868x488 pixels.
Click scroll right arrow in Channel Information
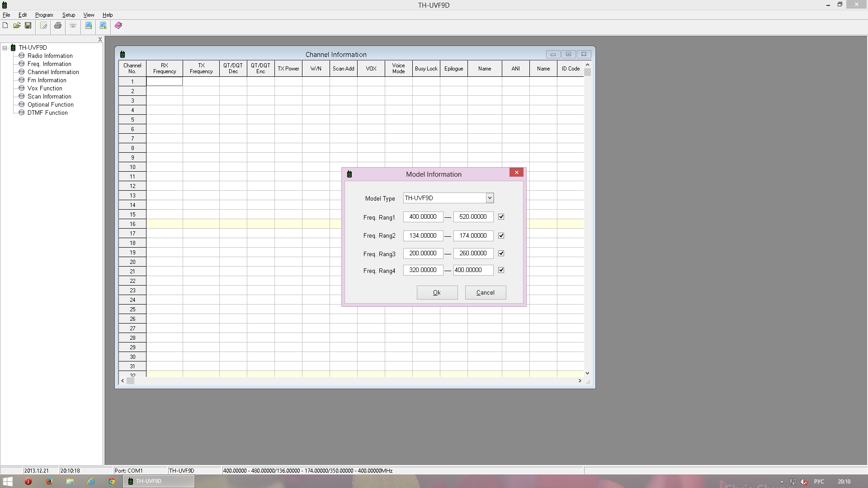click(x=580, y=381)
